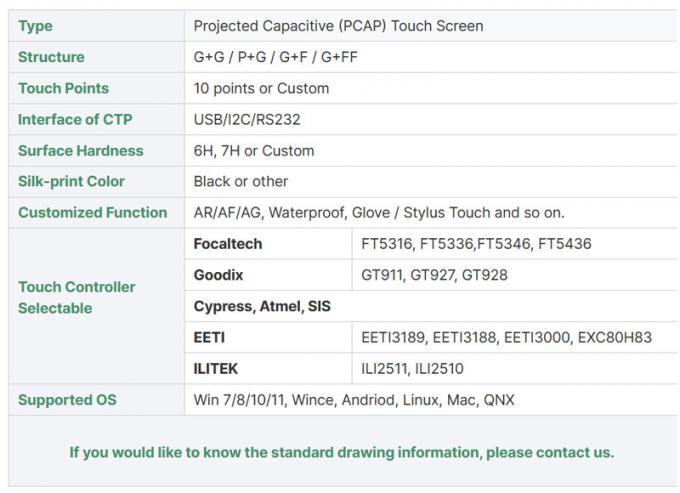The width and height of the screenshot is (680, 493).
Task: Select the 'ILITEK' brand cell
Action: 216,368
